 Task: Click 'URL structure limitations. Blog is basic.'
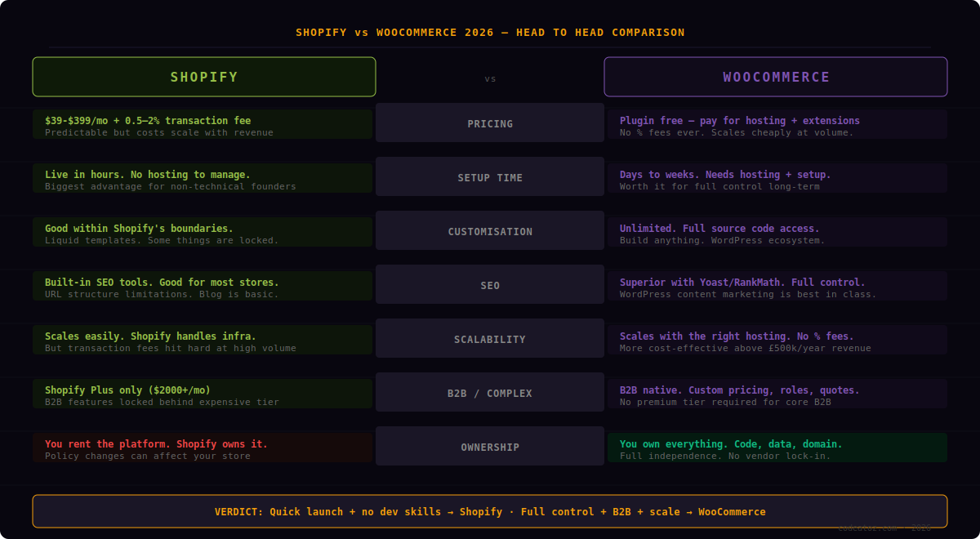[162, 294]
